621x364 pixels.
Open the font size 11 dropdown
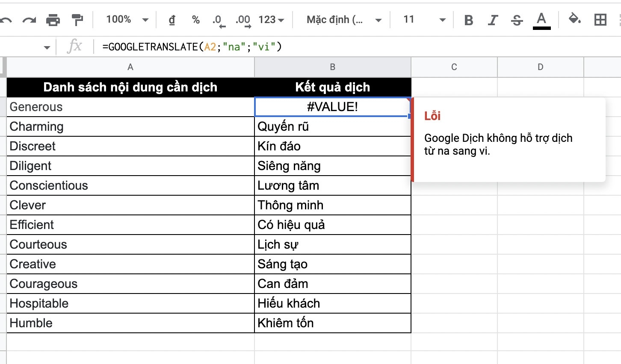424,20
